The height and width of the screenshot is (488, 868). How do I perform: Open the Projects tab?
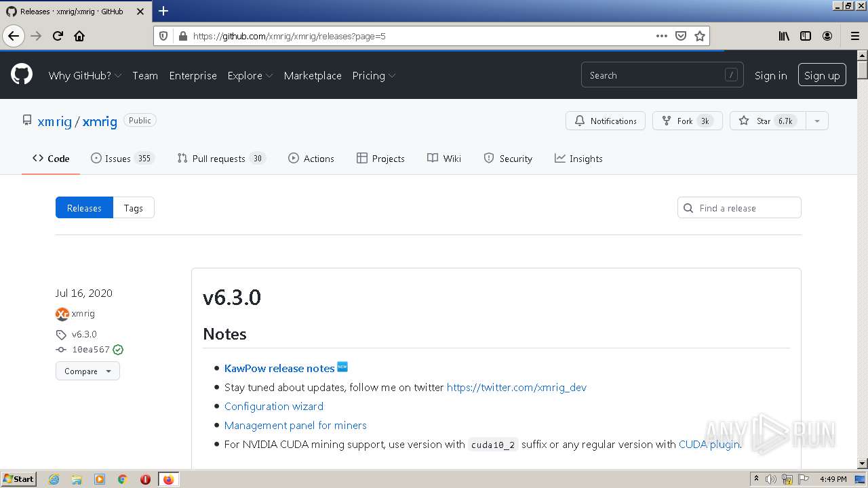tap(380, 159)
